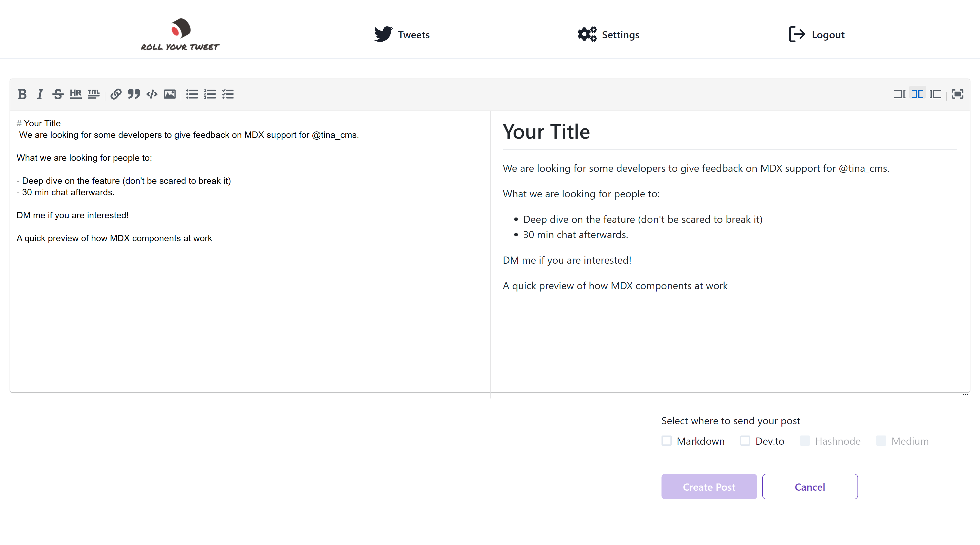The height and width of the screenshot is (545, 980).
Task: Click the Cancel button
Action: pyautogui.click(x=810, y=487)
